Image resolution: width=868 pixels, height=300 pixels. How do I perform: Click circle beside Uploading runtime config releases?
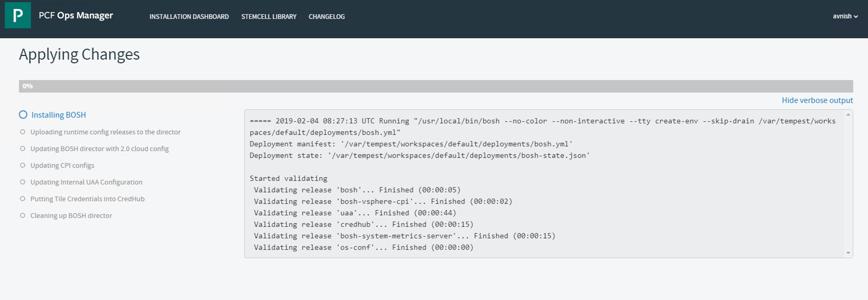pyautogui.click(x=22, y=132)
